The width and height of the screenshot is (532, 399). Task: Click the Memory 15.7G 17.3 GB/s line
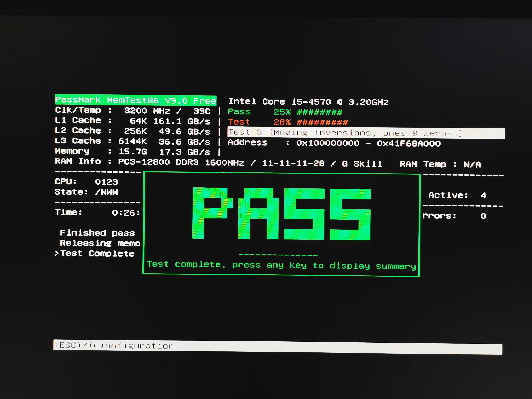pyautogui.click(x=133, y=152)
